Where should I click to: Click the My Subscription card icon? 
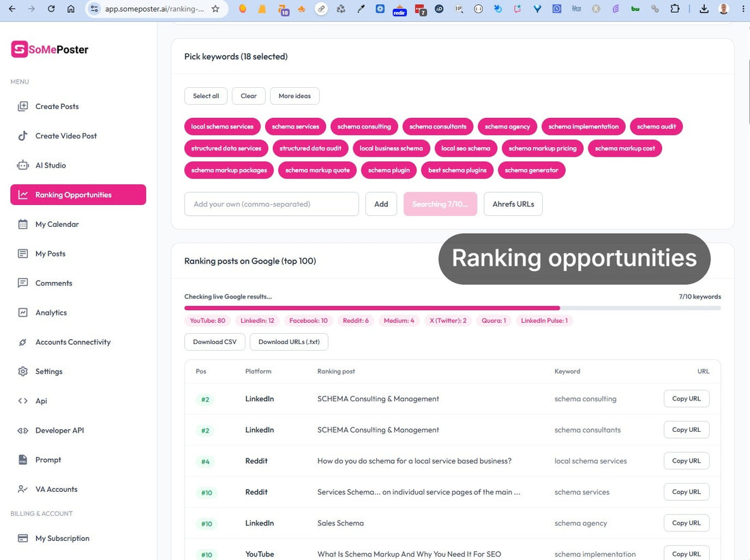(22, 538)
